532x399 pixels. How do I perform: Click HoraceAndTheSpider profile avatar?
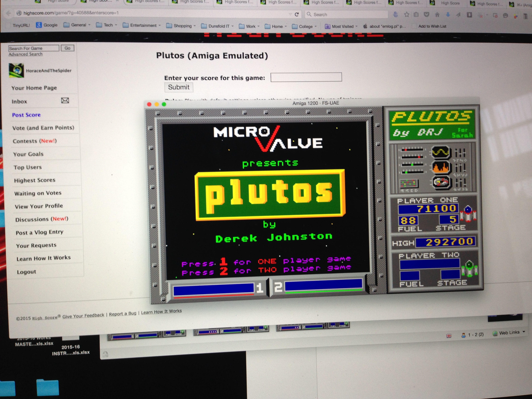(16, 70)
